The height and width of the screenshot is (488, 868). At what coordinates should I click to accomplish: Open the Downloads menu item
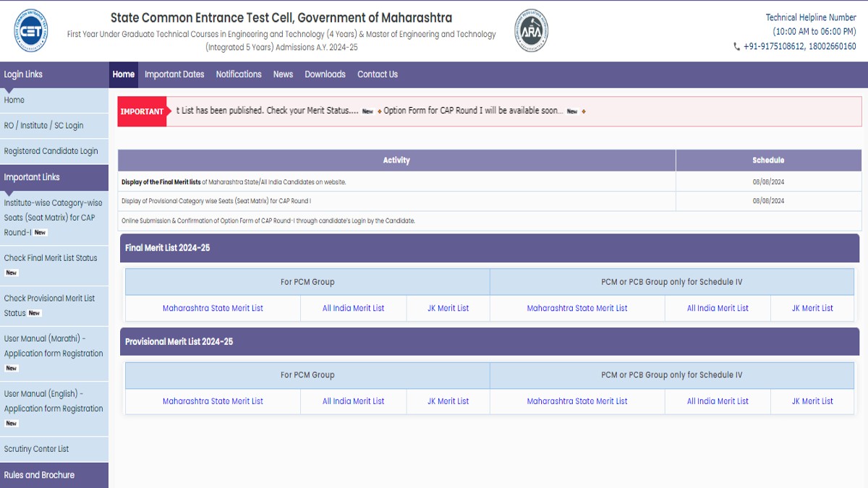(x=325, y=74)
